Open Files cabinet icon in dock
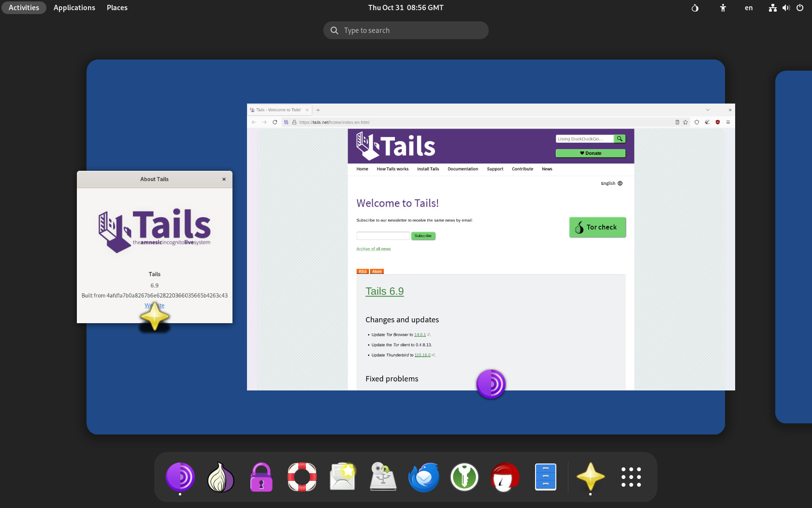This screenshot has width=812, height=508. [546, 477]
